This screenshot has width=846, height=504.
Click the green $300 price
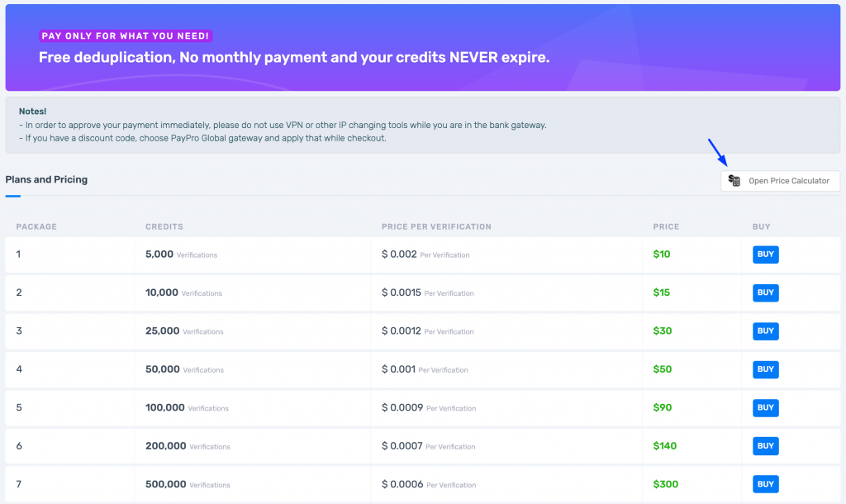click(x=664, y=484)
